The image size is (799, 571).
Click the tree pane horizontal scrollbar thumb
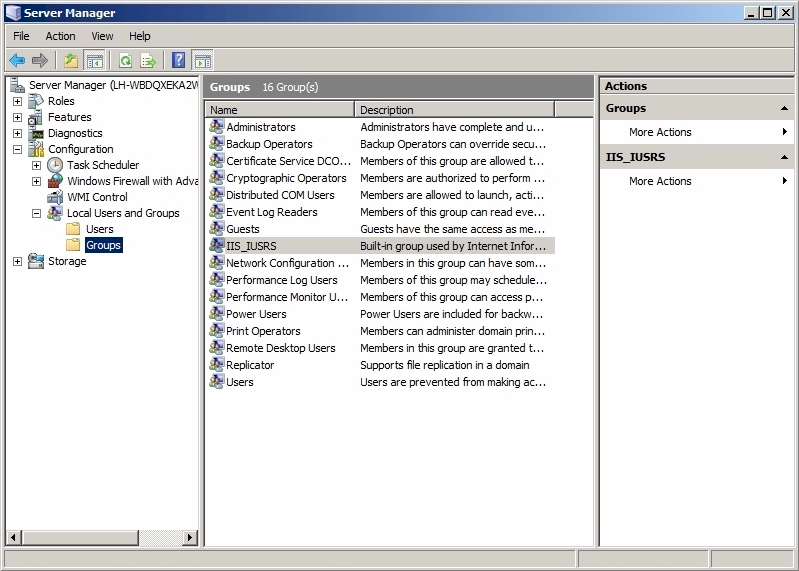pos(80,537)
